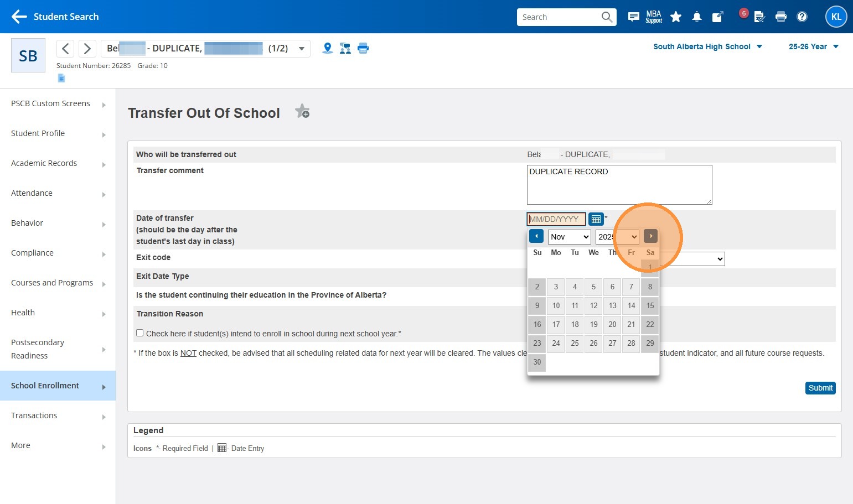Open the notifications bell
Screen dimensions: 853x504
point(696,17)
